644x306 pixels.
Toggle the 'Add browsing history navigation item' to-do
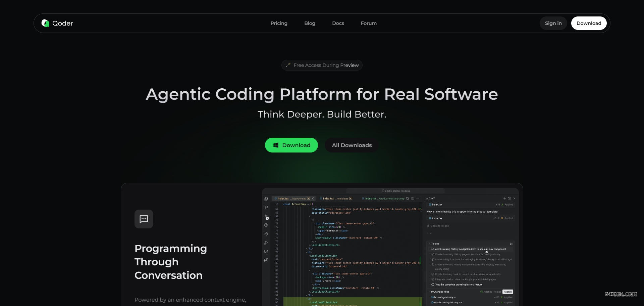tap(433, 249)
